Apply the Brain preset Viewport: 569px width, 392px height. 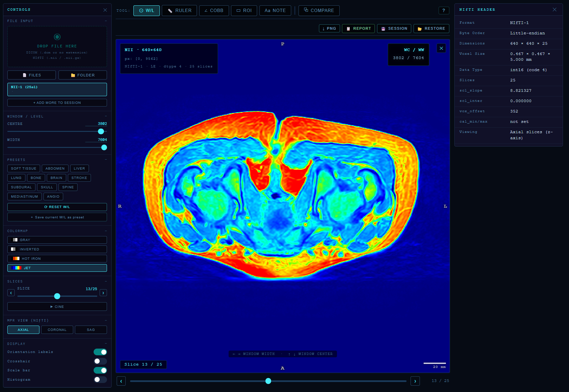[x=56, y=178]
